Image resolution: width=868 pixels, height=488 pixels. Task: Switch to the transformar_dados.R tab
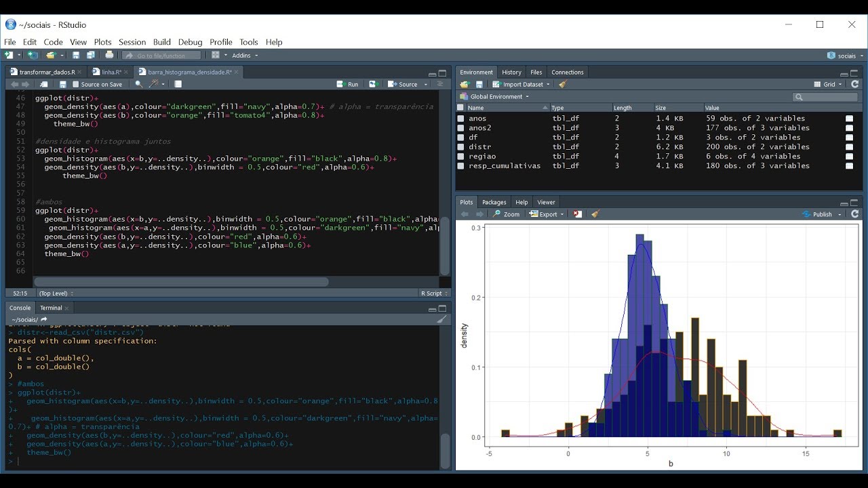(46, 72)
